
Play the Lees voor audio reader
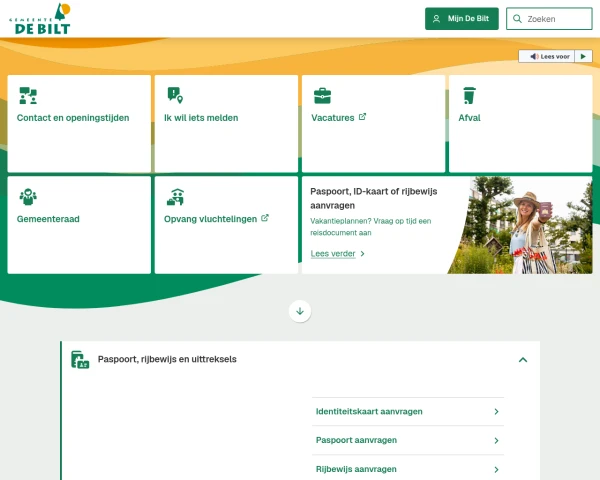point(583,56)
